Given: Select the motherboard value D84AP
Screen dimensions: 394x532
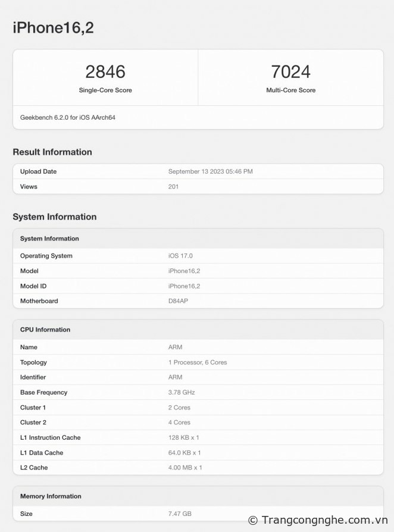Looking at the screenshot, I should click(x=179, y=301).
